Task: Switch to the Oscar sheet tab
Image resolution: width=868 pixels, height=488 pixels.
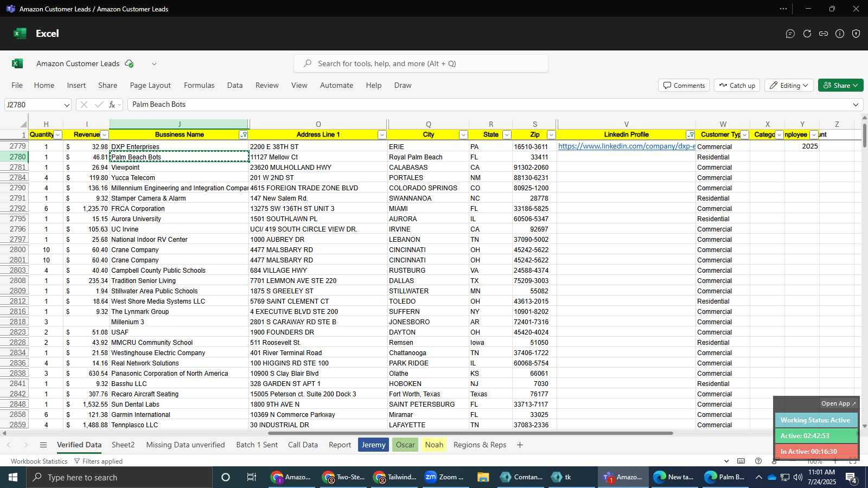Action: coord(405,445)
